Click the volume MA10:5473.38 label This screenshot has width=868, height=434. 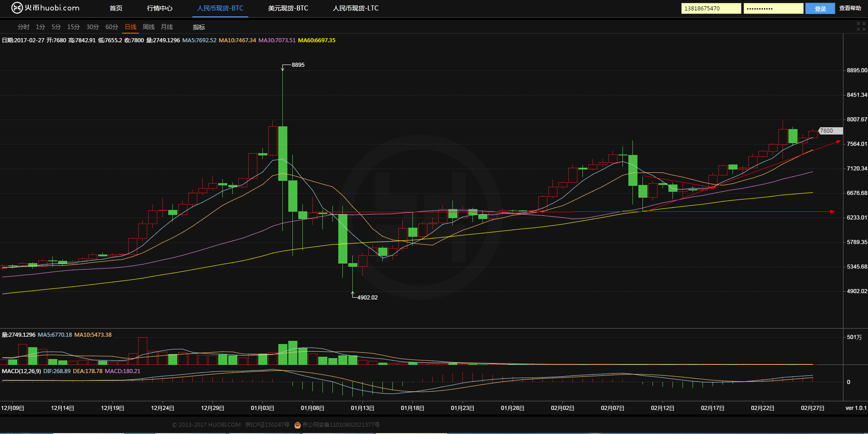point(93,335)
